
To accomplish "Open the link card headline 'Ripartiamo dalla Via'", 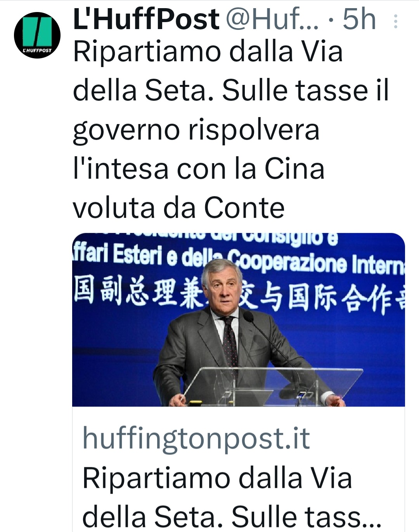I will pos(217,478).
